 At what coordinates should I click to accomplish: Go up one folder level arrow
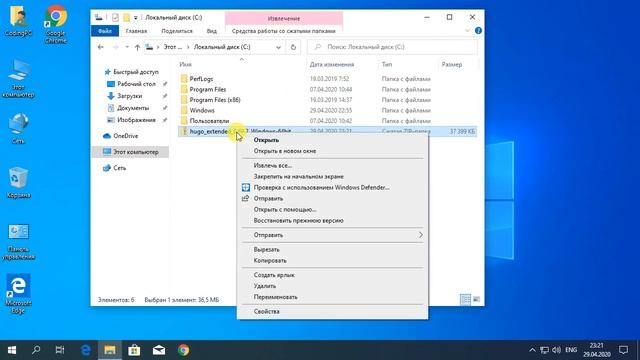point(138,47)
